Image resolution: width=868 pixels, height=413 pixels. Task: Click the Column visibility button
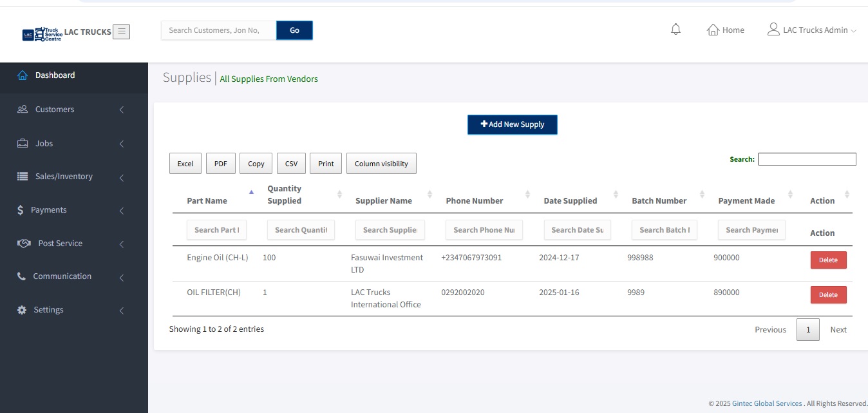pyautogui.click(x=381, y=163)
